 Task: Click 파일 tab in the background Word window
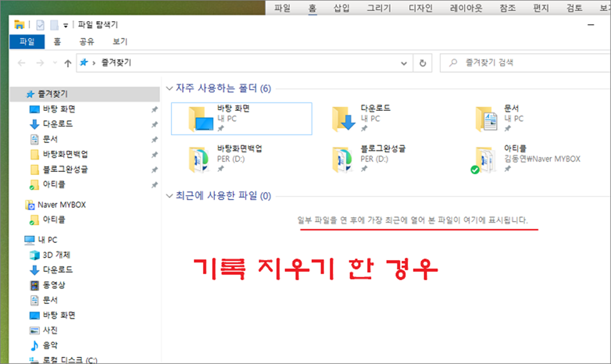pos(282,8)
